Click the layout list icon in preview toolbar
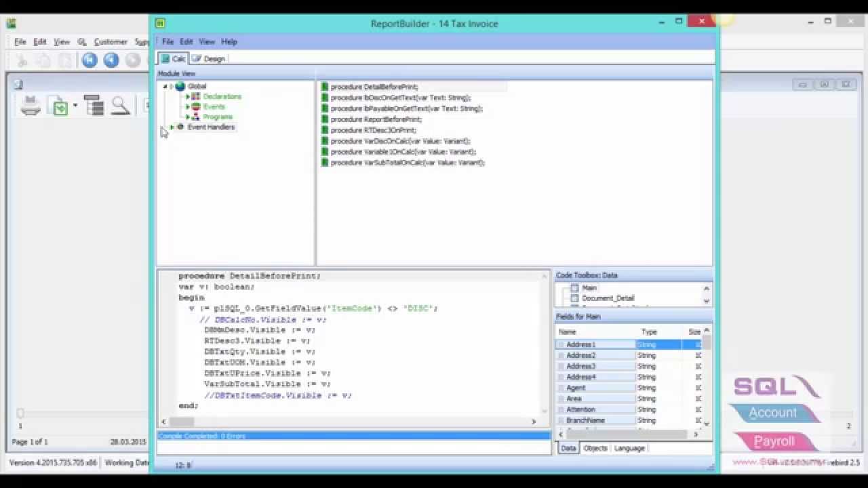The height and width of the screenshot is (488, 868). pyautogui.click(x=94, y=106)
